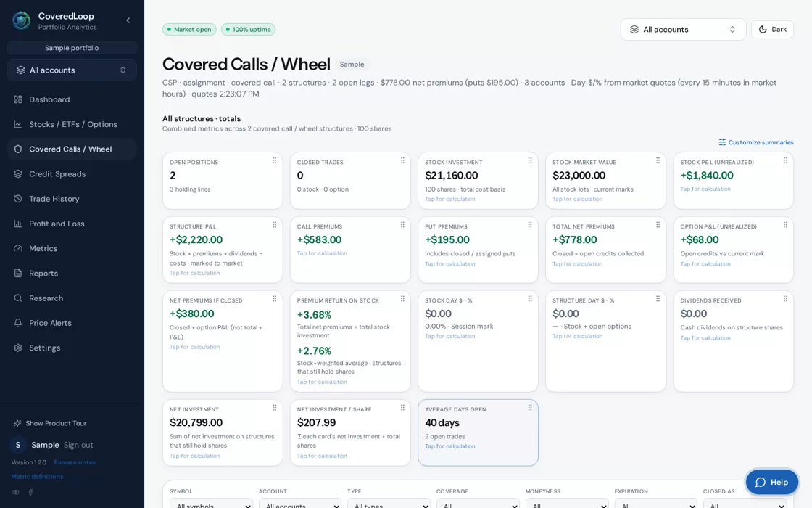Grab the Stock P&L (Unrealized) card drag handle
The width and height of the screenshot is (812, 508).
(785, 160)
